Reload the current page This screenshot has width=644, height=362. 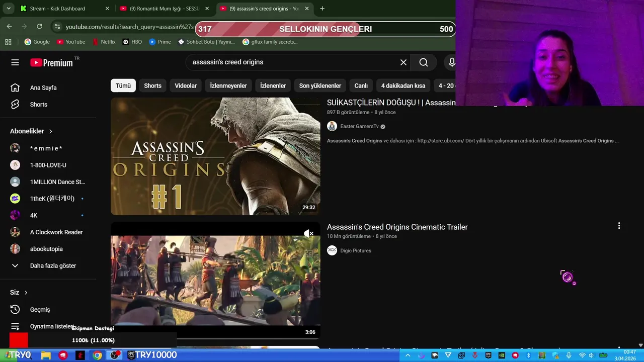point(39,26)
